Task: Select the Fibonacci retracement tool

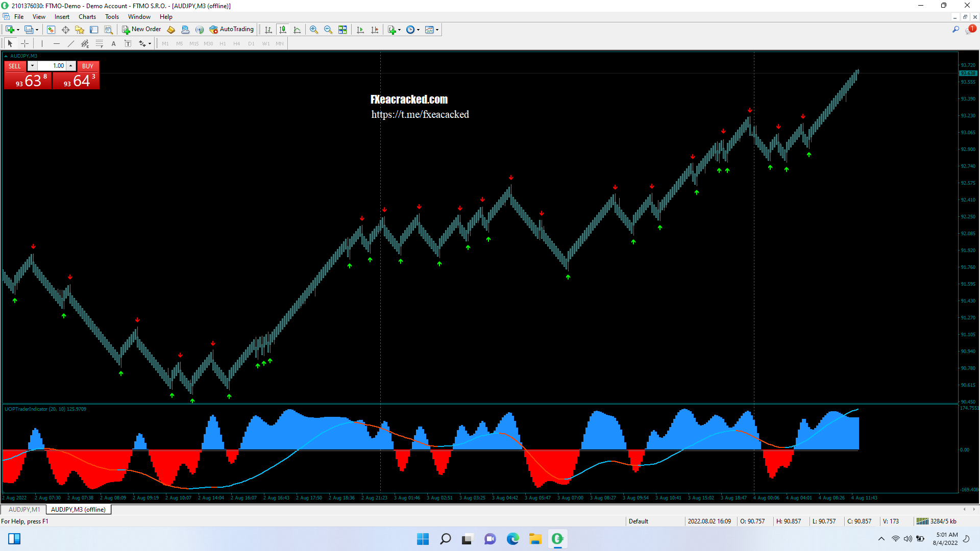Action: (x=100, y=44)
